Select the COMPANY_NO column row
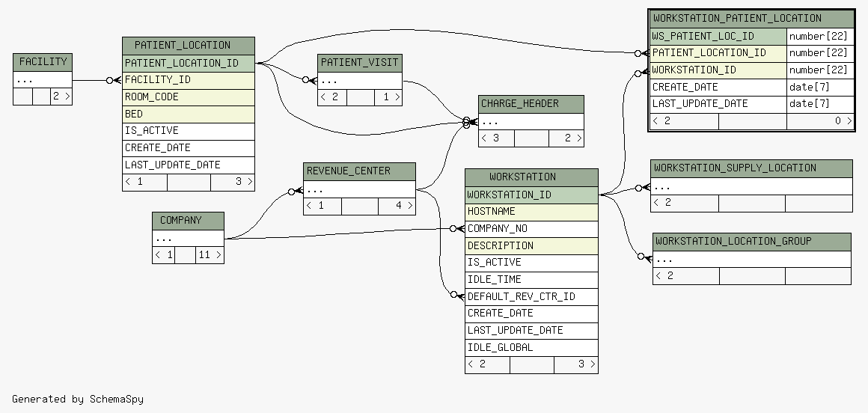 (531, 229)
